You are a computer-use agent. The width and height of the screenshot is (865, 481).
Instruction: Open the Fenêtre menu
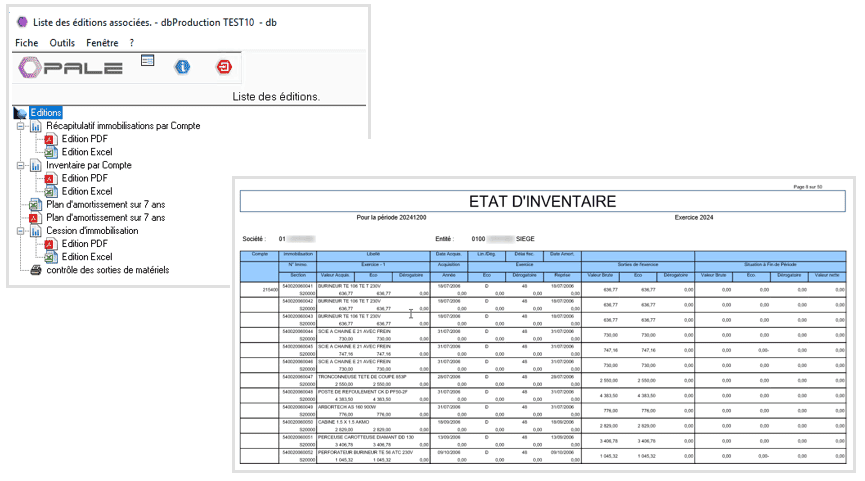click(102, 43)
